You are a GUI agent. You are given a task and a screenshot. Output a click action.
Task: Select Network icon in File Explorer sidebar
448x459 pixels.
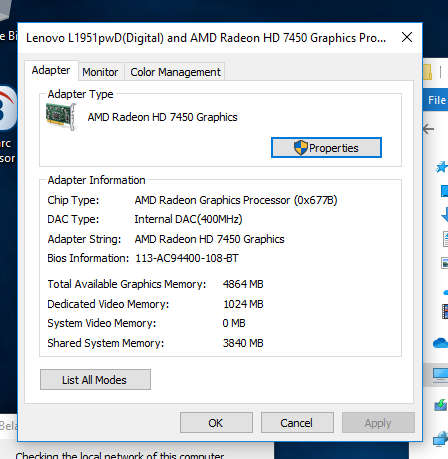point(441,438)
